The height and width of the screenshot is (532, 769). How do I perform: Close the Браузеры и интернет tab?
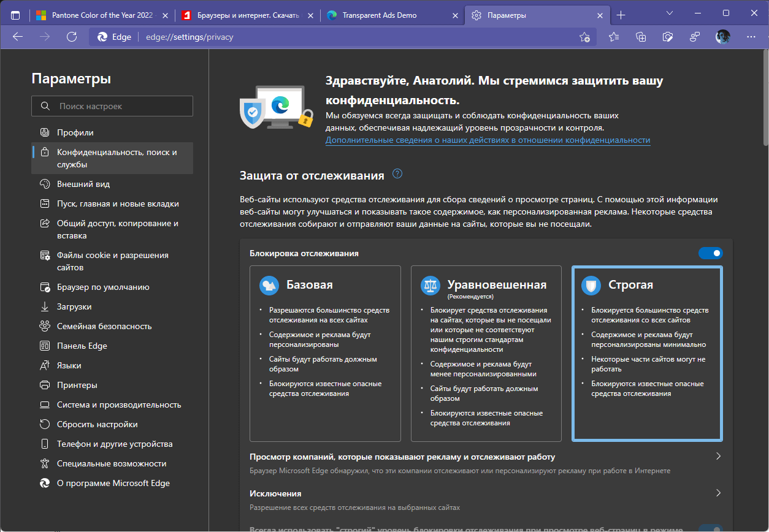[x=309, y=15]
